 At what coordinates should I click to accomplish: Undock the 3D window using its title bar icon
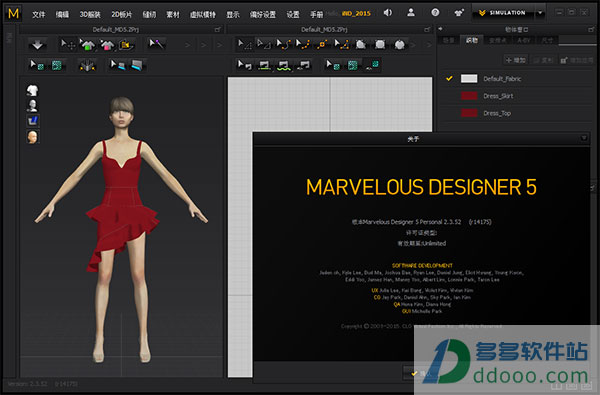click(x=217, y=29)
